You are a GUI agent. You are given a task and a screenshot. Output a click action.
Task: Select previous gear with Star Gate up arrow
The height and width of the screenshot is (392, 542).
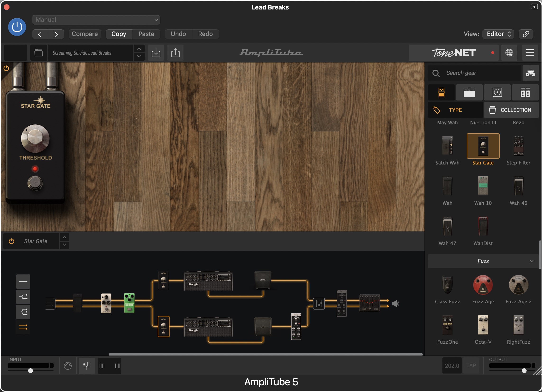64,238
